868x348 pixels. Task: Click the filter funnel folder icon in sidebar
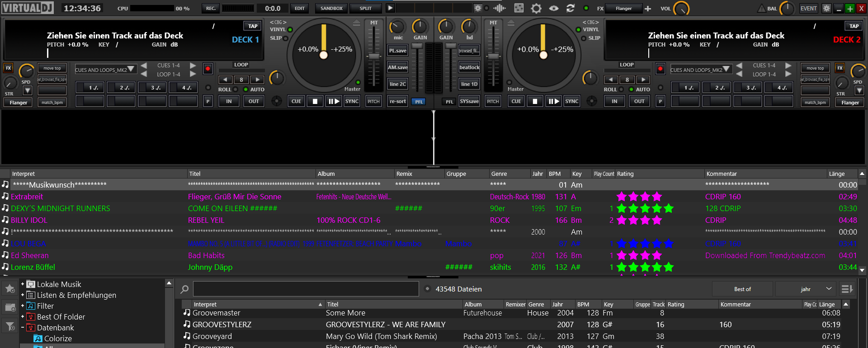(x=10, y=325)
